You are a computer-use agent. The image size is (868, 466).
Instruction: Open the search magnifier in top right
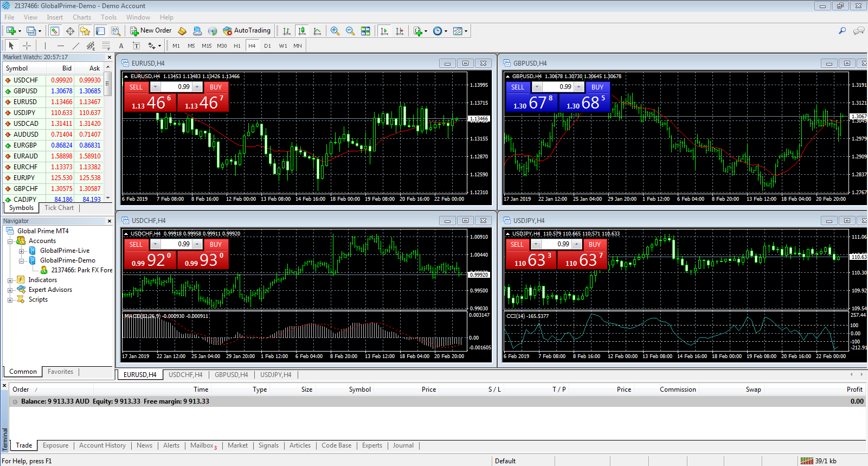pyautogui.click(x=842, y=31)
